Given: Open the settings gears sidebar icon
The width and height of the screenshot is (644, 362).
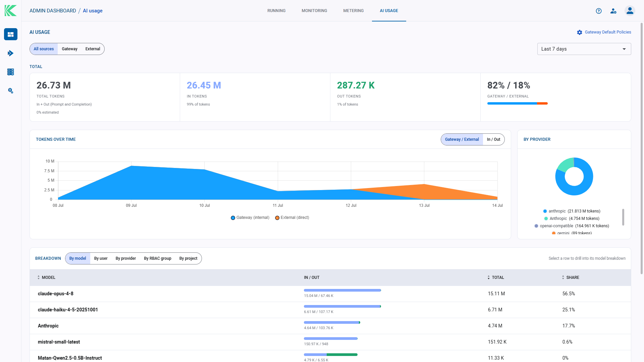Looking at the screenshot, I should [x=10, y=90].
